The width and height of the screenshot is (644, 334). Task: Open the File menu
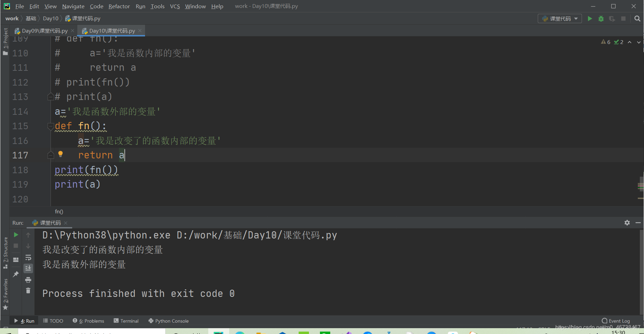pos(20,6)
